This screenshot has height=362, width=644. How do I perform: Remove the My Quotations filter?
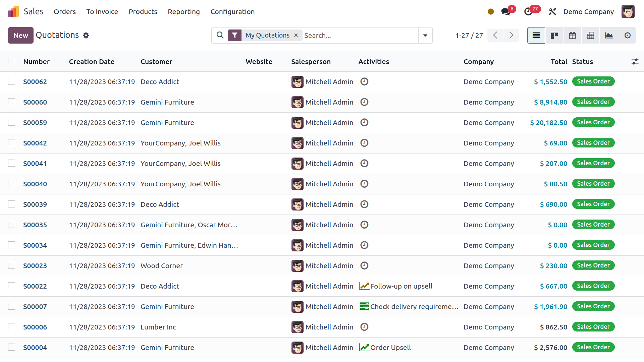tap(296, 35)
